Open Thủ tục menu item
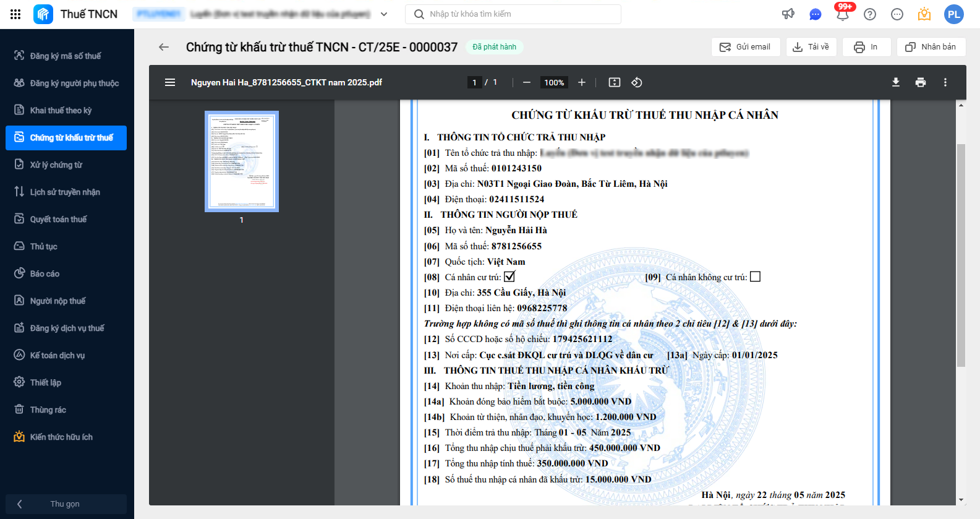Image resolution: width=980 pixels, height=519 pixels. click(66, 246)
